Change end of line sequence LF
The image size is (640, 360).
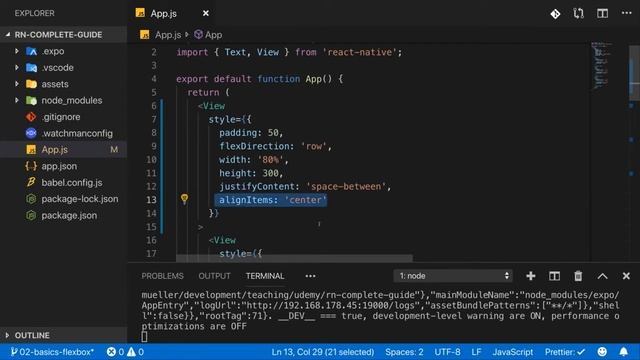(476, 352)
